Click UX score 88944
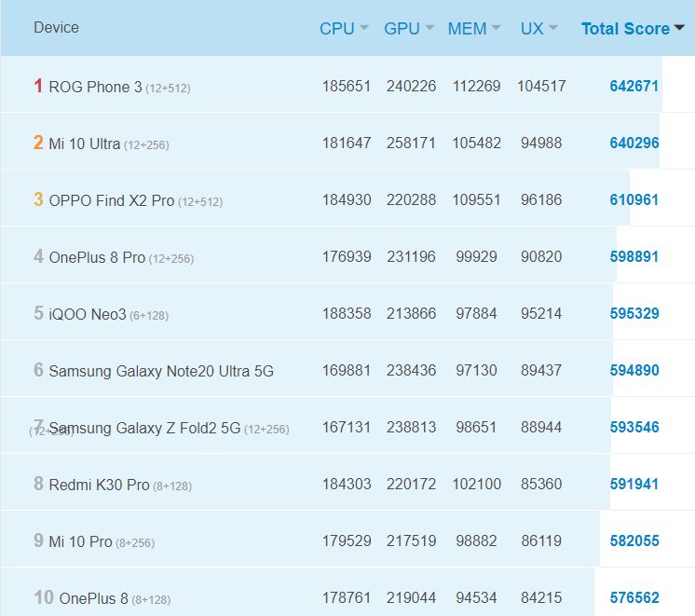695x616 pixels. coord(541,427)
